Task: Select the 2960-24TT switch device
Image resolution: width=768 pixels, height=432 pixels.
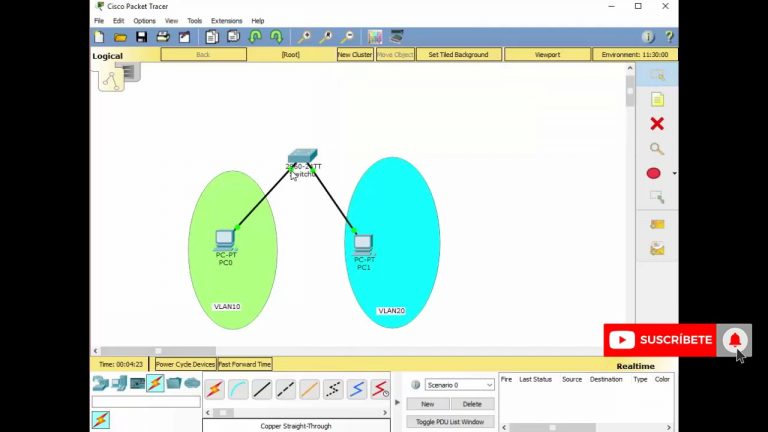Action: pyautogui.click(x=302, y=156)
